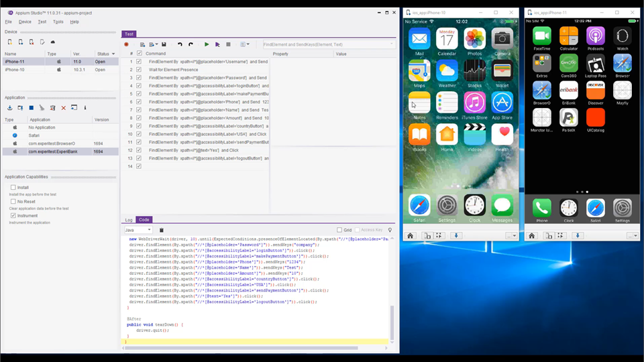
Task: Open the Tools menu
Action: click(58, 21)
